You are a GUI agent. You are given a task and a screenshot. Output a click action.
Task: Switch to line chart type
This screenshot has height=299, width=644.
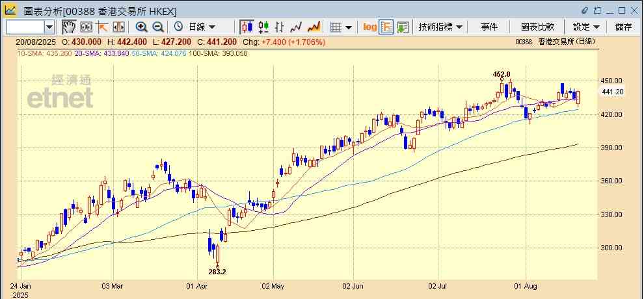click(x=296, y=27)
